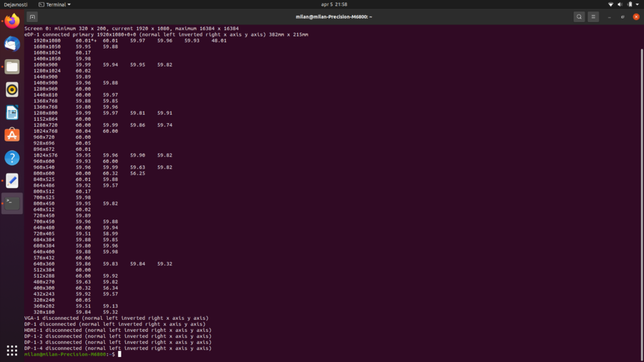Expand the Terminal app menu in top bar
644x362 pixels.
(x=58, y=4)
